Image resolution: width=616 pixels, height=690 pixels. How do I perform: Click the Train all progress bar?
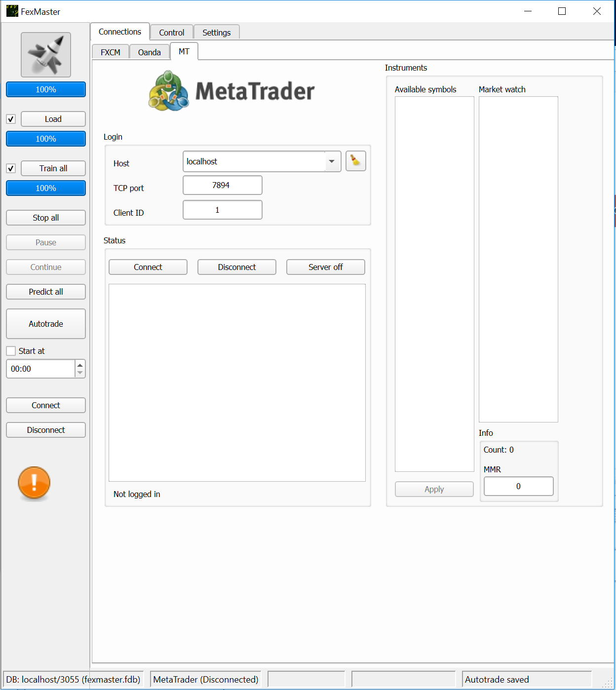tap(46, 188)
